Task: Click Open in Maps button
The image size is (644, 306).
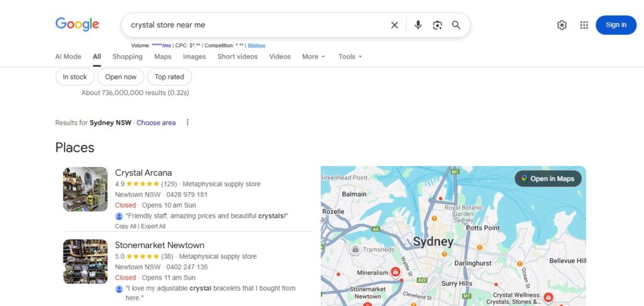Action: coord(548,179)
